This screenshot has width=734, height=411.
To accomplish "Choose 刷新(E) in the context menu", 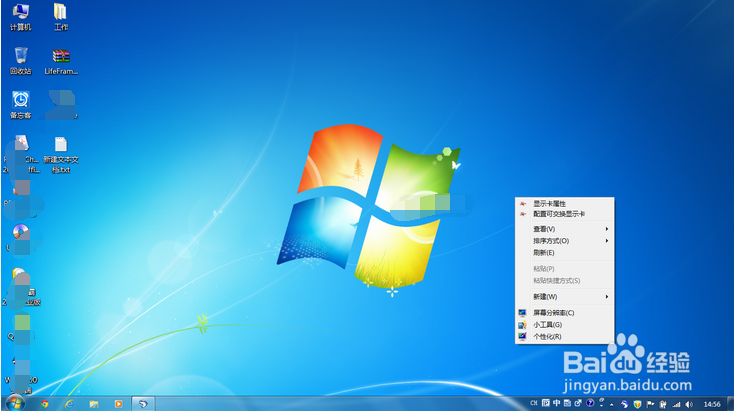I will (x=565, y=253).
